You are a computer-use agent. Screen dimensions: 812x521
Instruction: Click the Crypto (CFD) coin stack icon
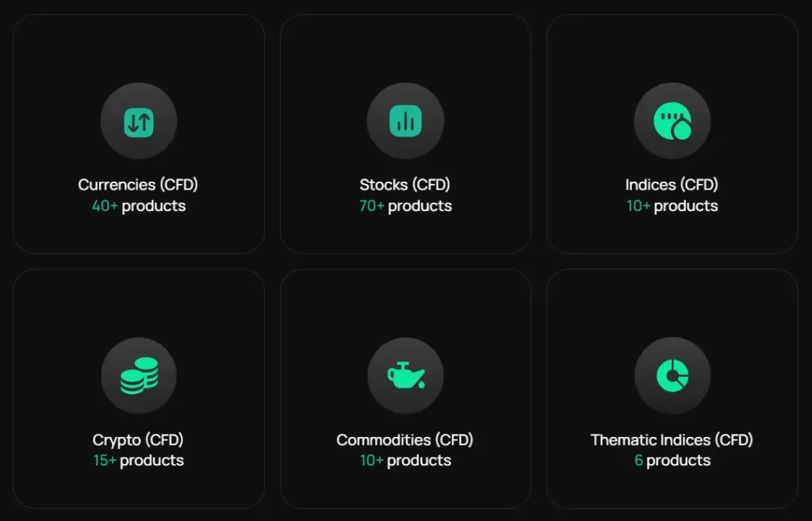coord(139,376)
